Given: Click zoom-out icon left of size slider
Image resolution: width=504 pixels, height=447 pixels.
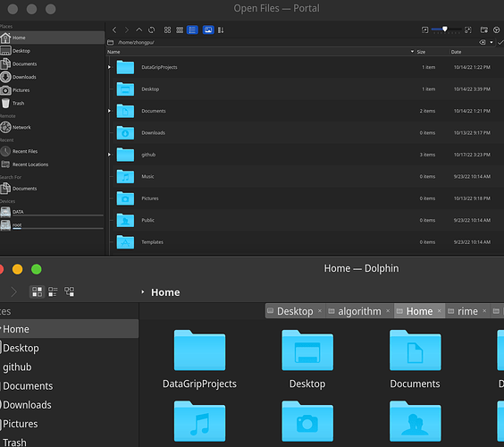Looking at the screenshot, I should [x=425, y=30].
